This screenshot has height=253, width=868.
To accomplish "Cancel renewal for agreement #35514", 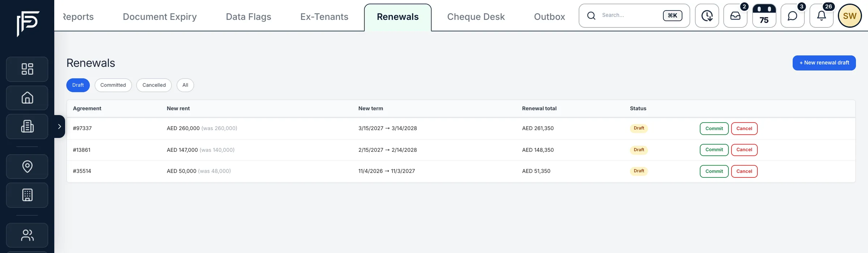I will pos(744,171).
